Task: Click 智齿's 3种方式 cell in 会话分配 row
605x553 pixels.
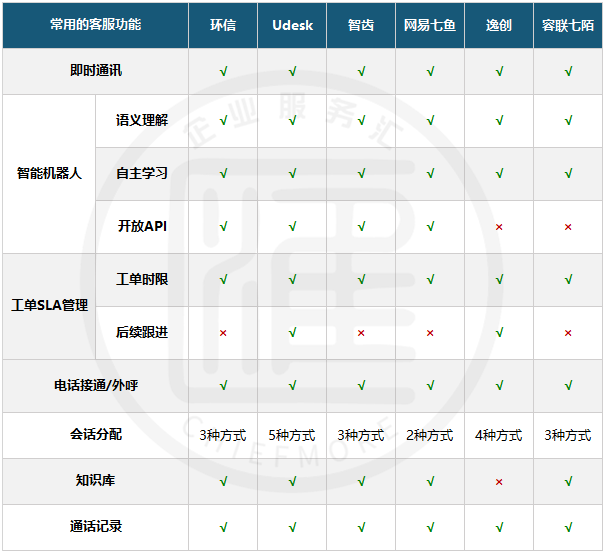Action: (x=361, y=435)
